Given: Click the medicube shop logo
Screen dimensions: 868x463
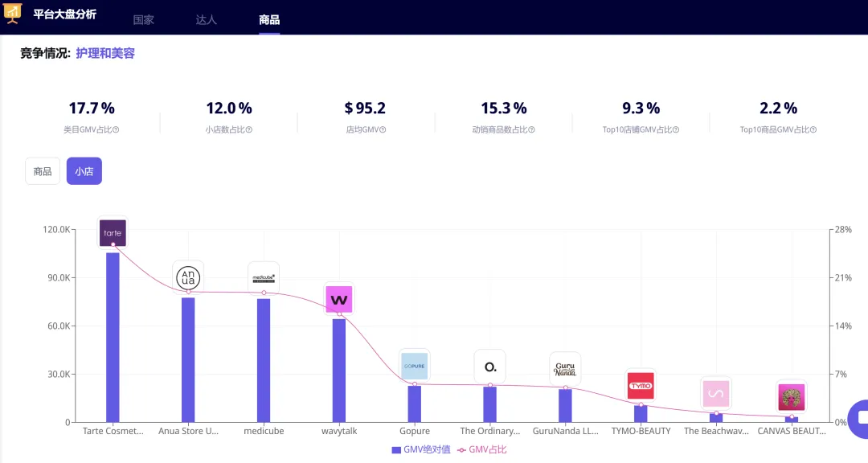Looking at the screenshot, I should click(264, 278).
